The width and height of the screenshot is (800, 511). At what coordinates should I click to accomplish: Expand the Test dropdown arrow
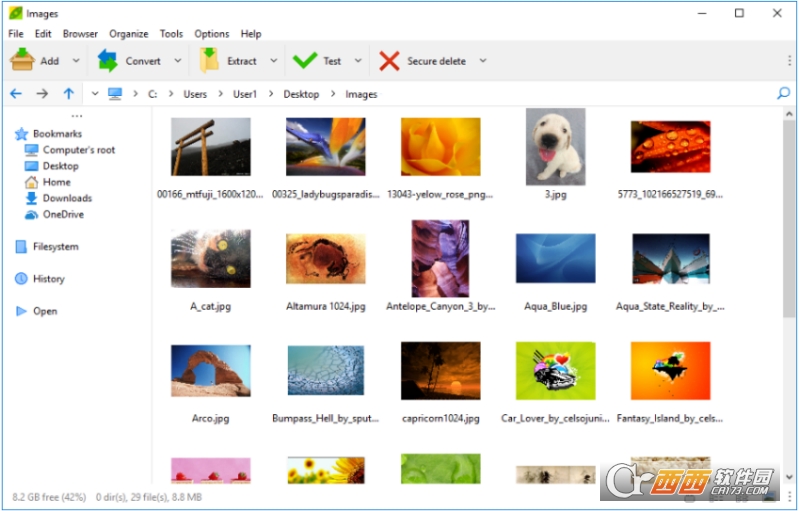tap(358, 61)
